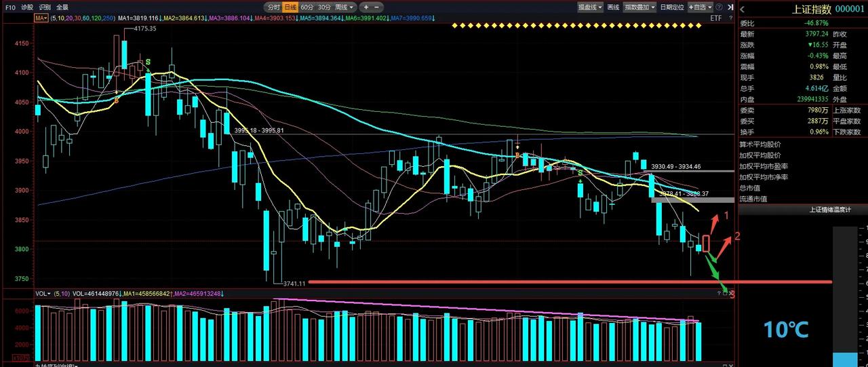Open the 操盘线 dropdown

pos(591,7)
